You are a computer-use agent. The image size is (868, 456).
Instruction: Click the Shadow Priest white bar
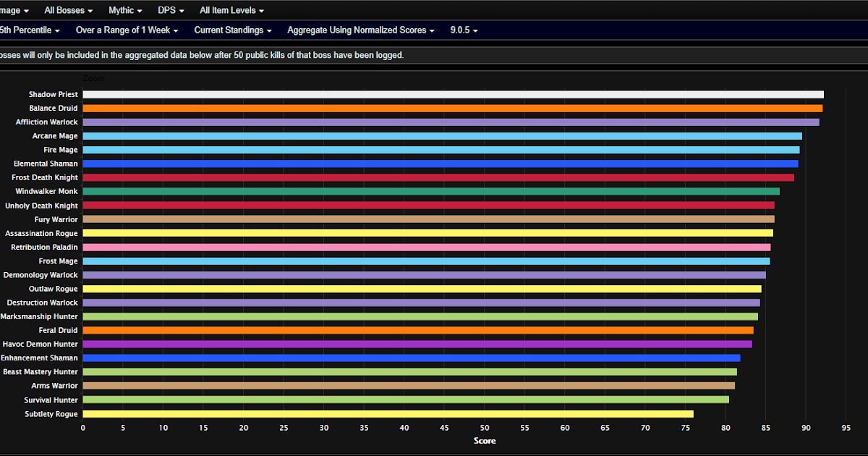pyautogui.click(x=454, y=94)
